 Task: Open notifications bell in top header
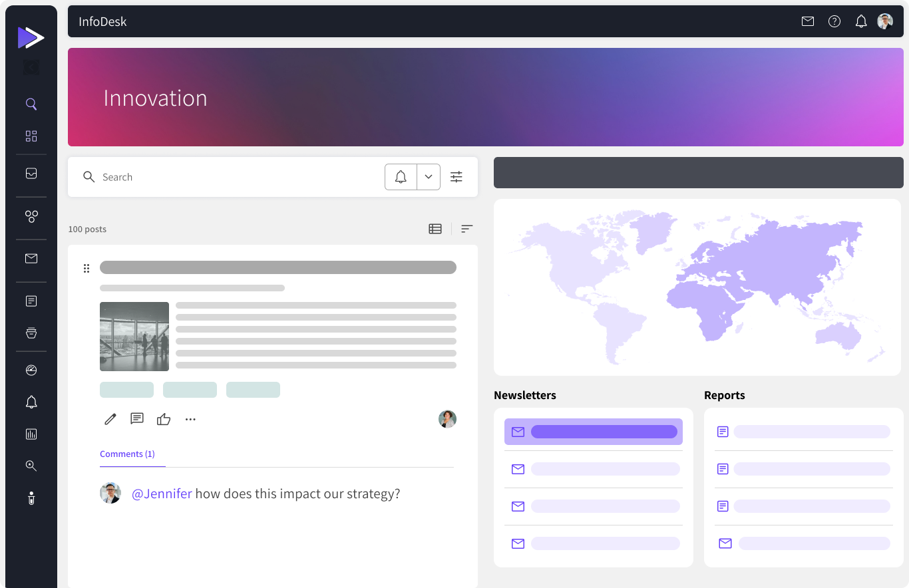(861, 21)
